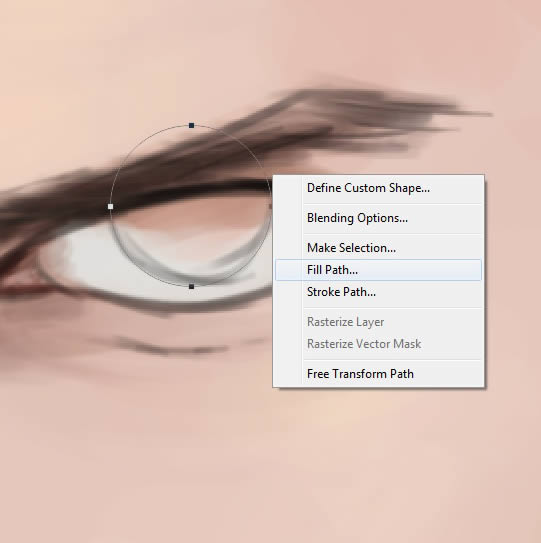The width and height of the screenshot is (541, 543).
Task: Choose Define Custom Shape... from context menu
Action: [x=378, y=188]
